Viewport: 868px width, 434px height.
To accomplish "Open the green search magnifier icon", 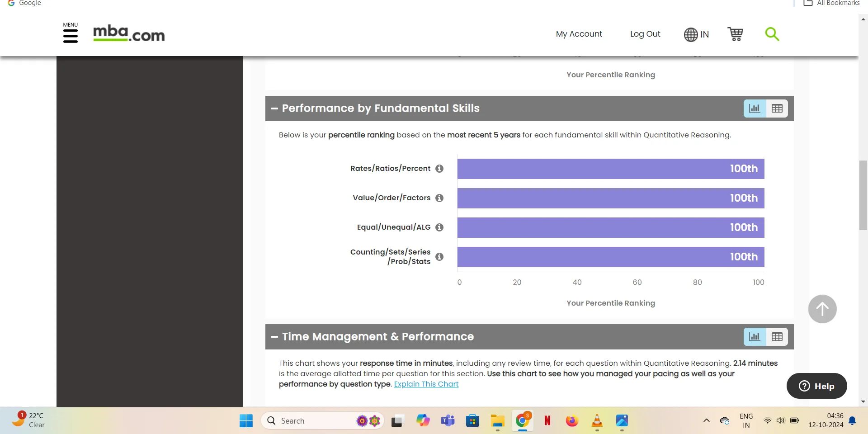I will click(x=772, y=34).
